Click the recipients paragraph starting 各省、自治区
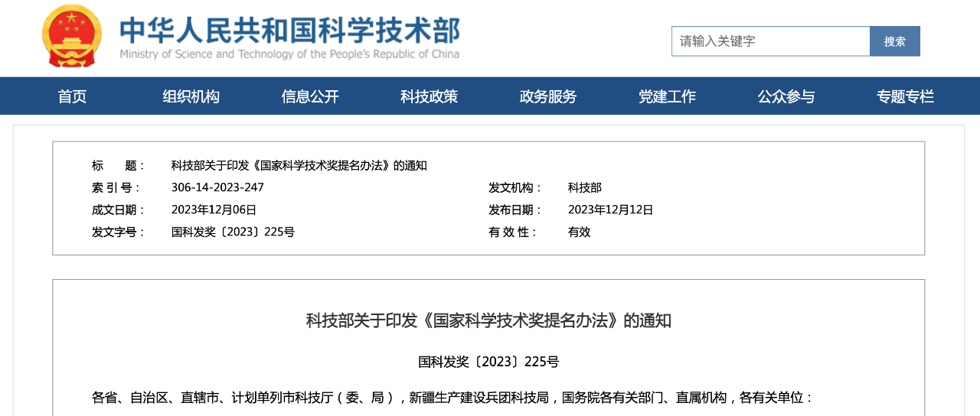Screen dimensions: 980x416 tap(452, 398)
